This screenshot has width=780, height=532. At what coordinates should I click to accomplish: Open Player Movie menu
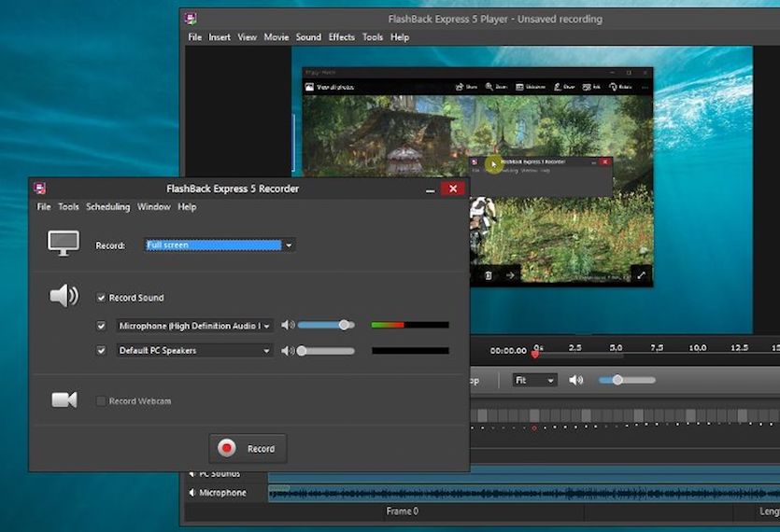coord(277,37)
